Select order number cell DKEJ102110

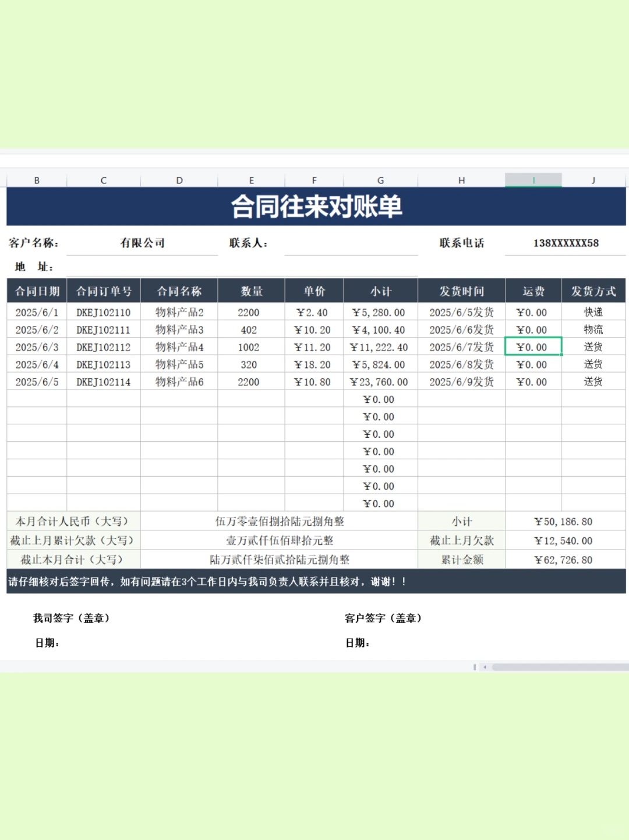pyautogui.click(x=104, y=312)
